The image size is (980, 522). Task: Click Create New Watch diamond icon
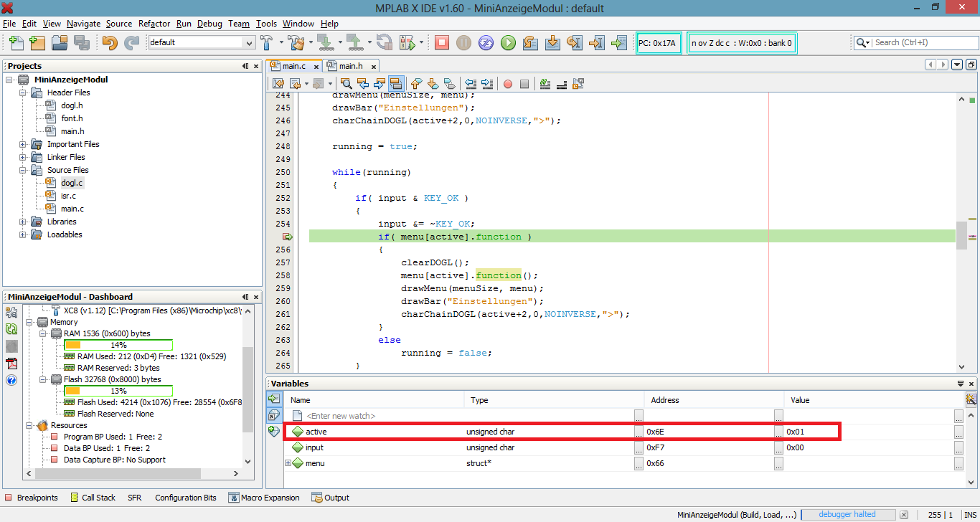(x=273, y=431)
